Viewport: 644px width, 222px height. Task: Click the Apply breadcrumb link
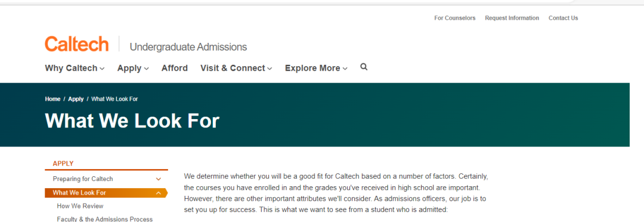pyautogui.click(x=76, y=99)
